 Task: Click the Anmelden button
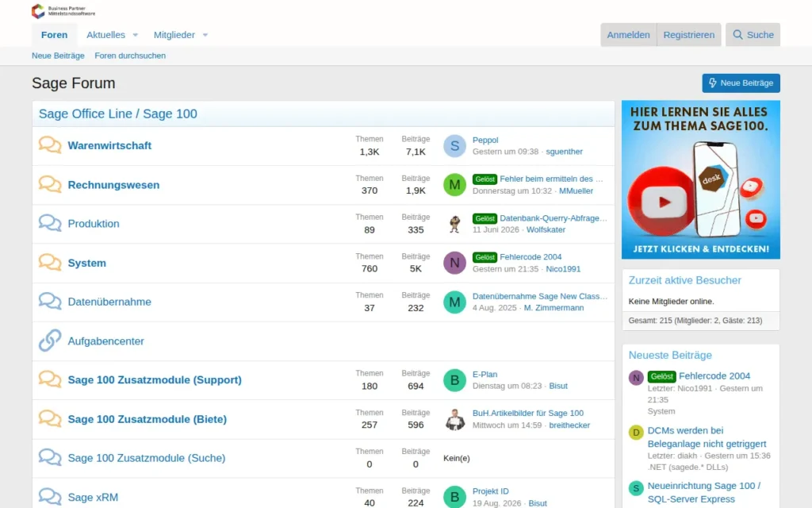pyautogui.click(x=628, y=35)
